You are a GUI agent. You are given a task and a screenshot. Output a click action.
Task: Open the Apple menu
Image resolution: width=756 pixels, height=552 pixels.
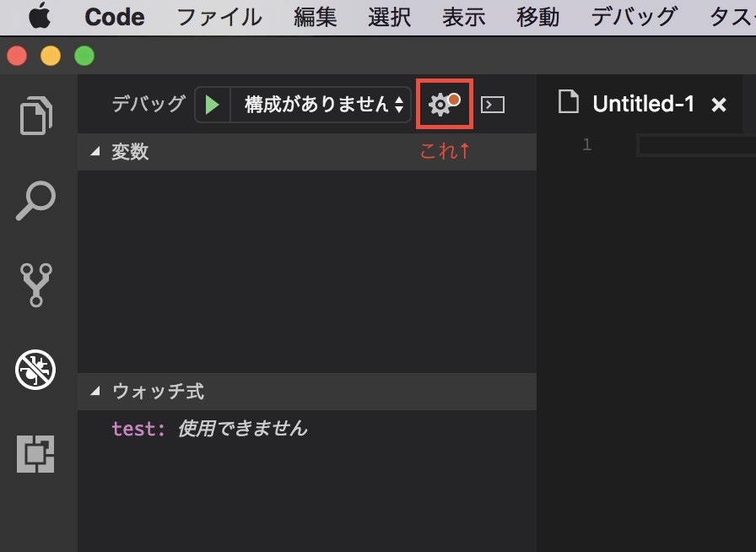tap(40, 16)
